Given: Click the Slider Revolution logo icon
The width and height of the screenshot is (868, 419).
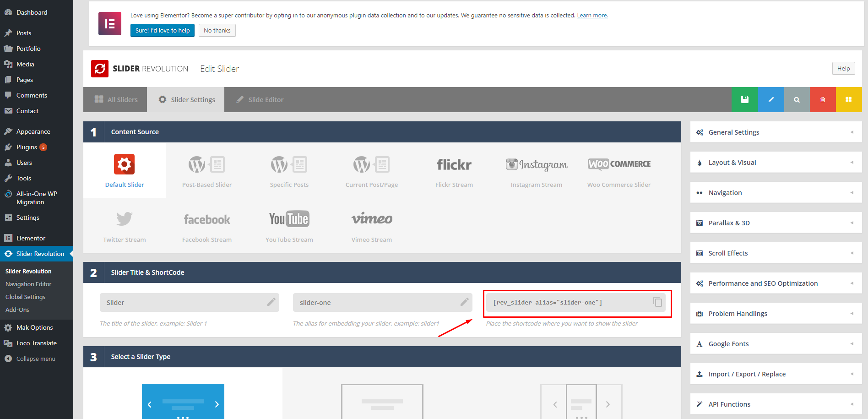Looking at the screenshot, I should tap(100, 69).
